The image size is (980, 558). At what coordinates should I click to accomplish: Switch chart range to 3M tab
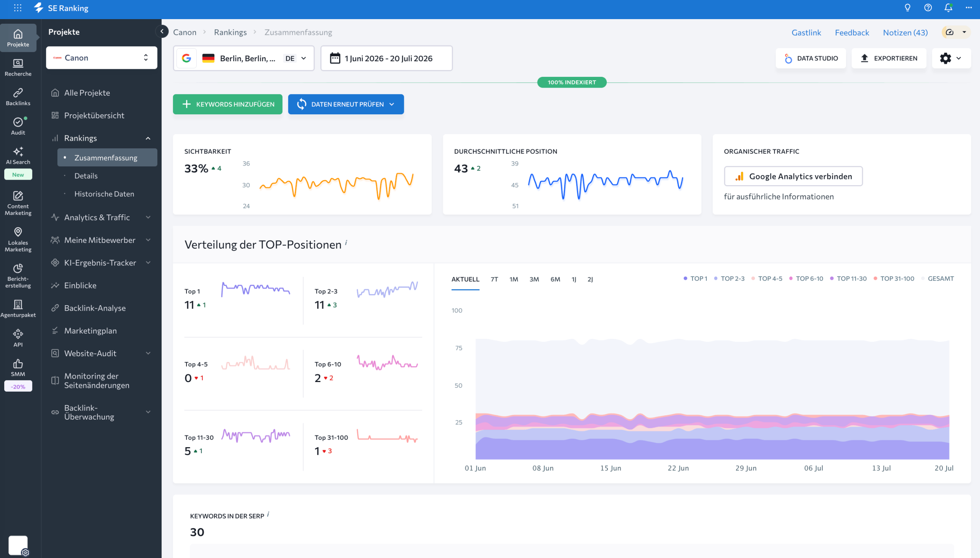(534, 280)
